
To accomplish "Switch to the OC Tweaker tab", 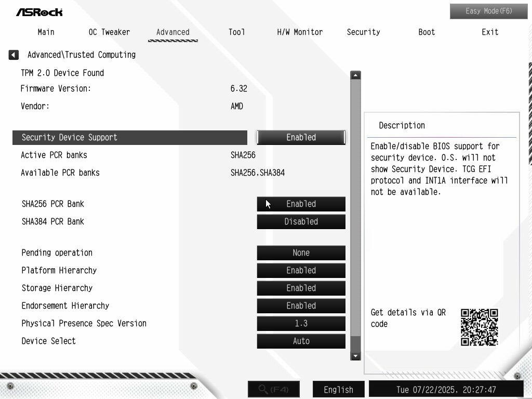I will [109, 32].
